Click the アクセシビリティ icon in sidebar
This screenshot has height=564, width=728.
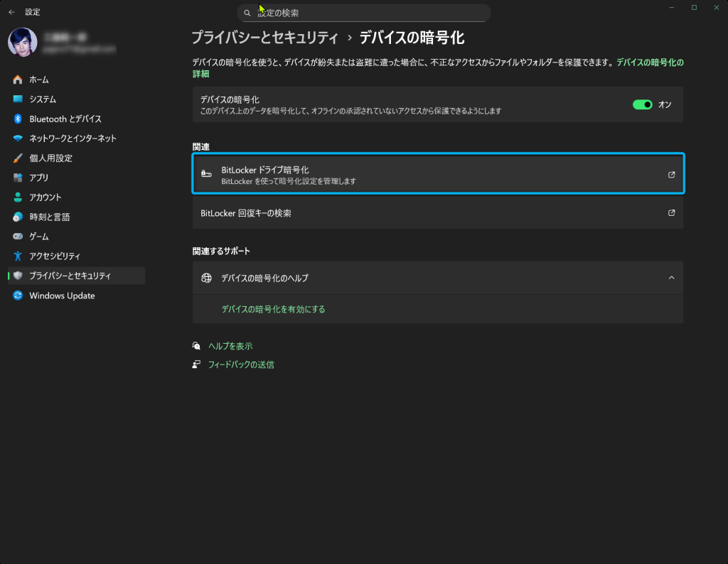(18, 256)
